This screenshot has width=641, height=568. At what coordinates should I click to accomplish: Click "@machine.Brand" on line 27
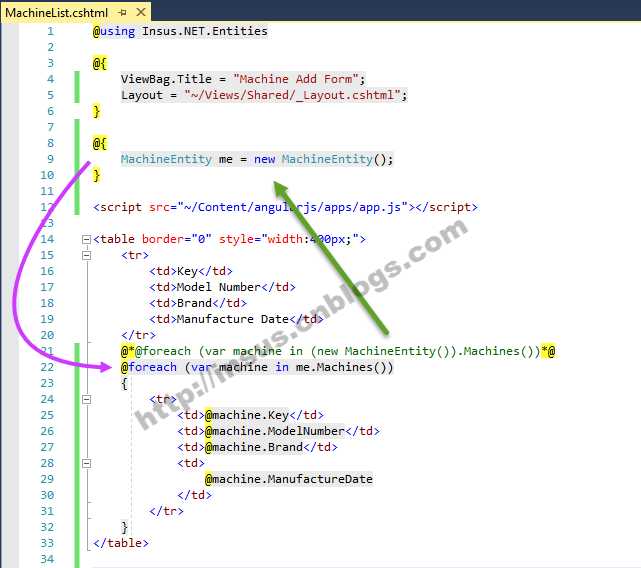[254, 447]
